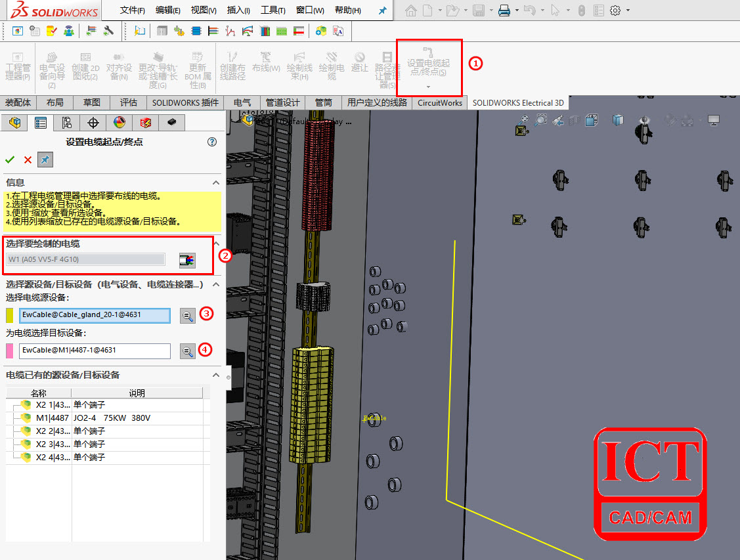Collapse the 选择要绘制的电缆 section

[x=215, y=244]
